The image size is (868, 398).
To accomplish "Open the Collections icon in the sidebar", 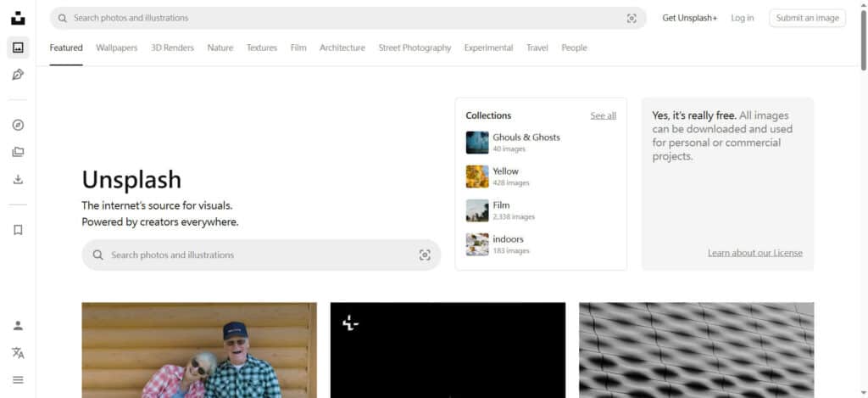I will pos(18,152).
